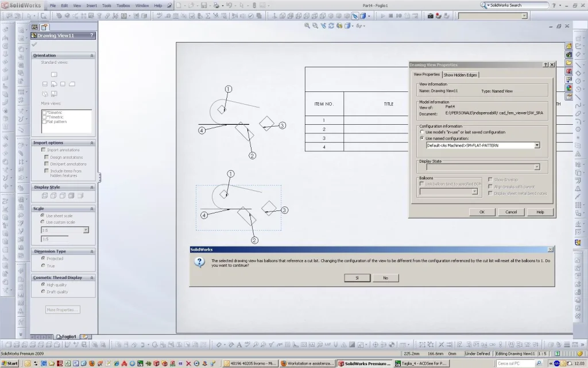The width and height of the screenshot is (588, 368).
Task: Click the stop macro icon in toolbar
Action: pyautogui.click(x=390, y=16)
